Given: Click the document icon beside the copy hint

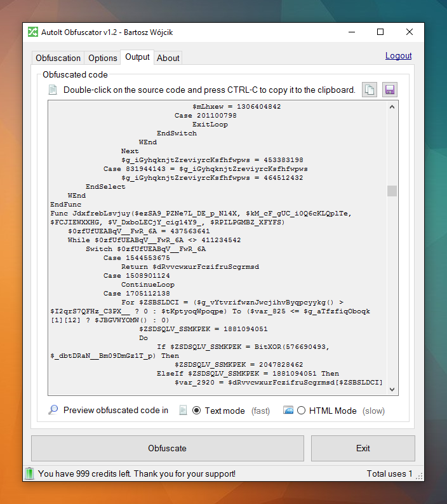Looking at the screenshot, I should tap(53, 90).
